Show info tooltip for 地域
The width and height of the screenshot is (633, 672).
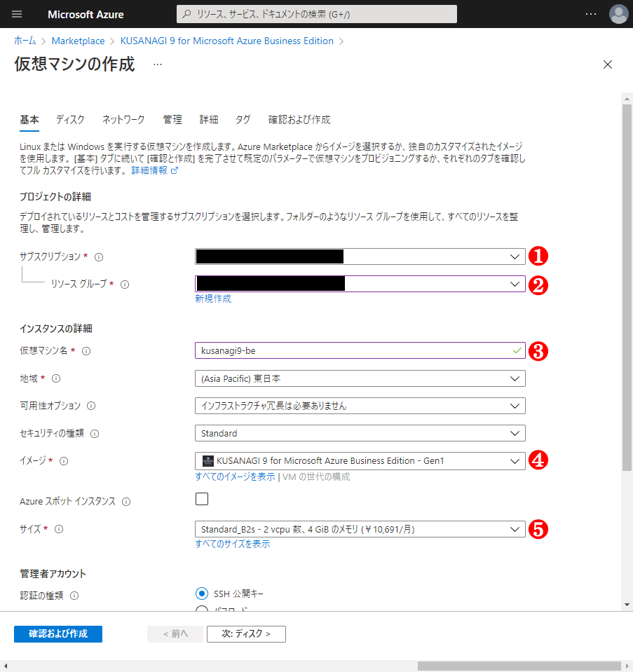[x=56, y=378]
